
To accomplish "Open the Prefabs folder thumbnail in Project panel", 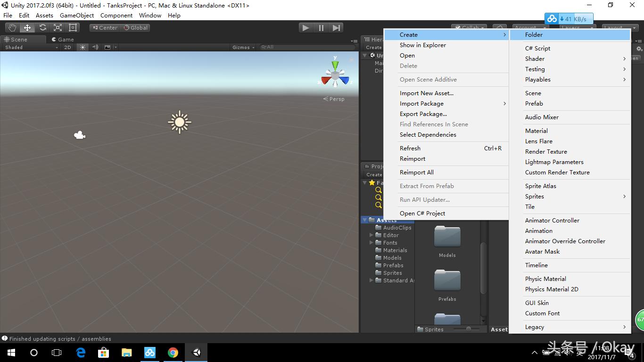I will click(x=447, y=280).
